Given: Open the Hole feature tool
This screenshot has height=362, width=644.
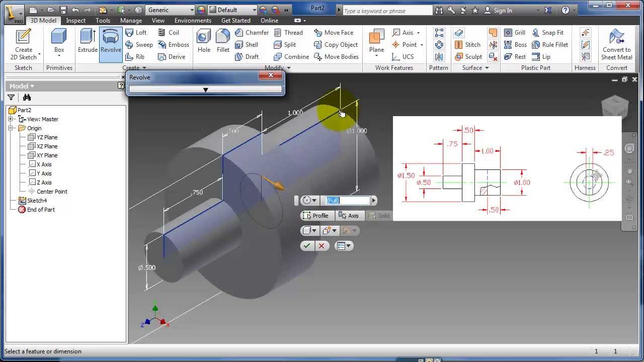Looking at the screenshot, I should point(204,41).
